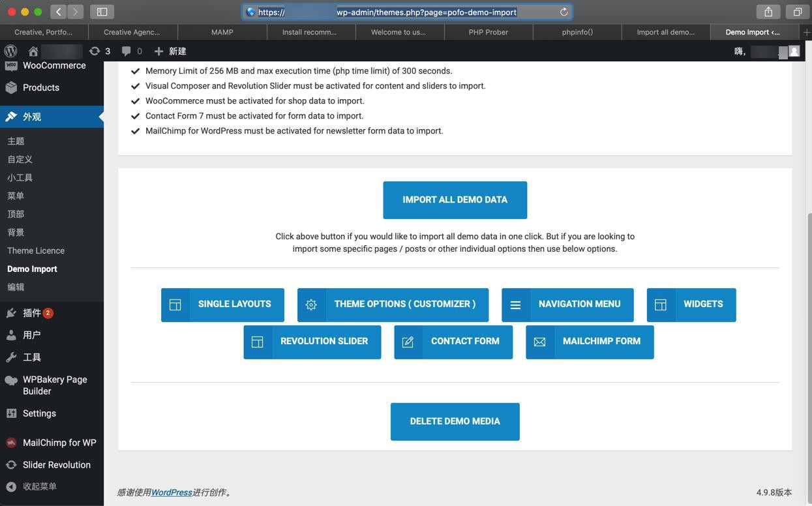This screenshot has height=506, width=812.
Task: Go forward with Safari's forward arrow
Action: (x=76, y=12)
